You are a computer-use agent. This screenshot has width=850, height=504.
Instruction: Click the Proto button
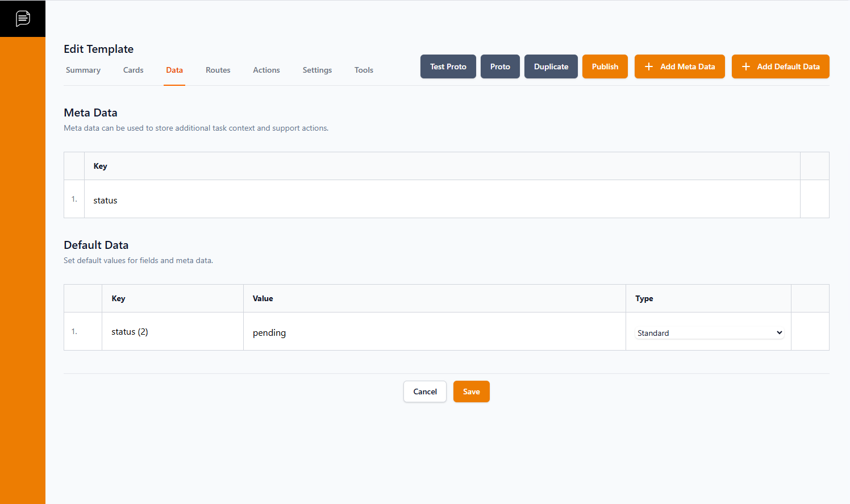500,66
